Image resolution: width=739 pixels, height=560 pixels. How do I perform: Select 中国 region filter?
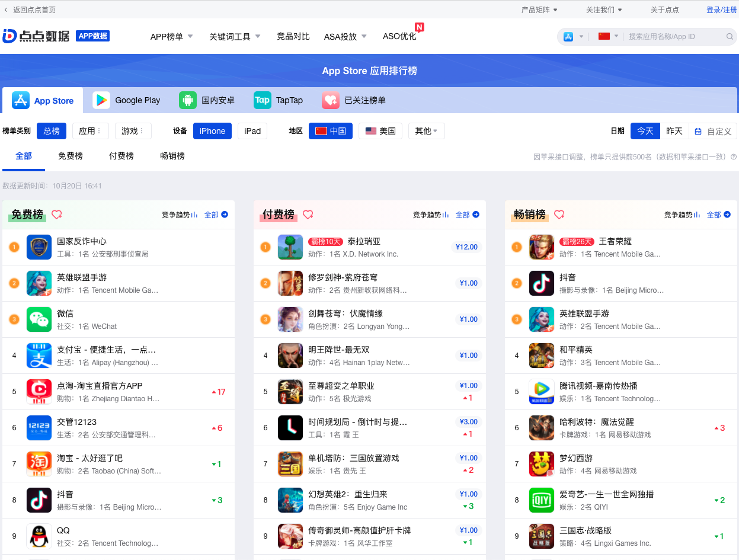pyautogui.click(x=331, y=131)
